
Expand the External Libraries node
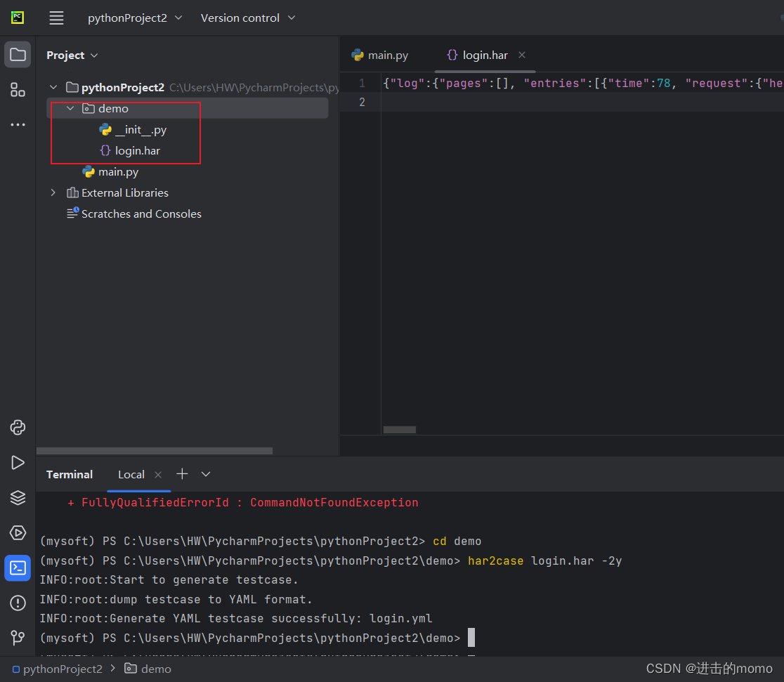(x=53, y=192)
